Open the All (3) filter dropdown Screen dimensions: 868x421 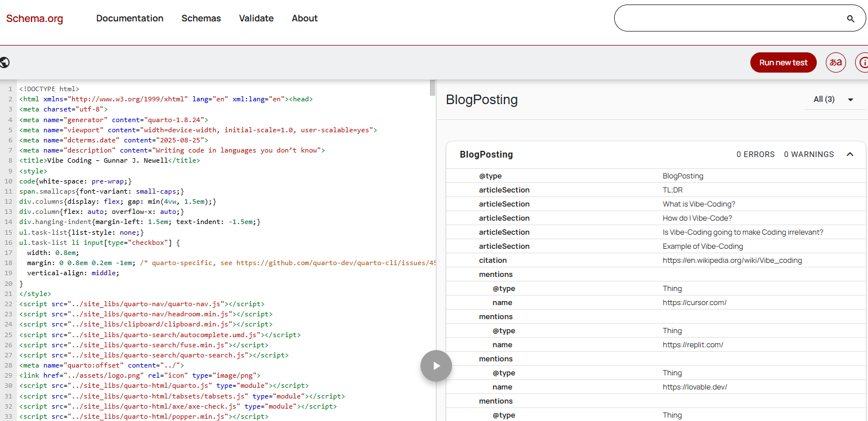click(x=834, y=100)
